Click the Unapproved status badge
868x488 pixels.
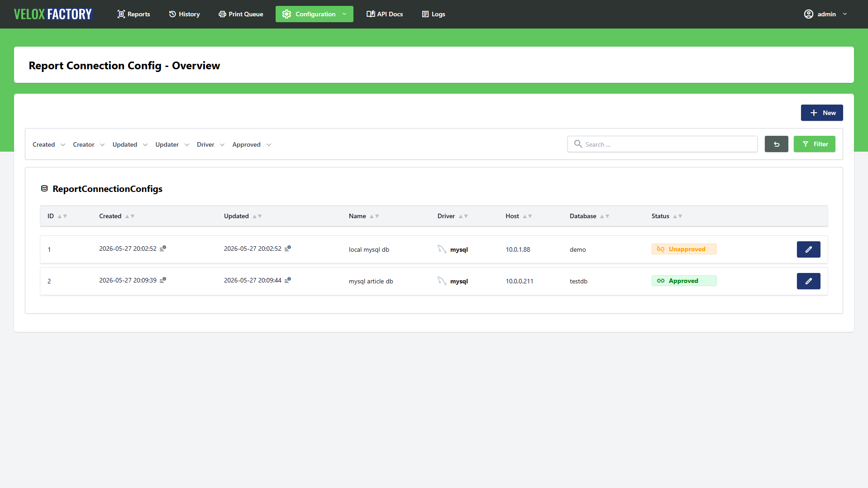pos(684,249)
